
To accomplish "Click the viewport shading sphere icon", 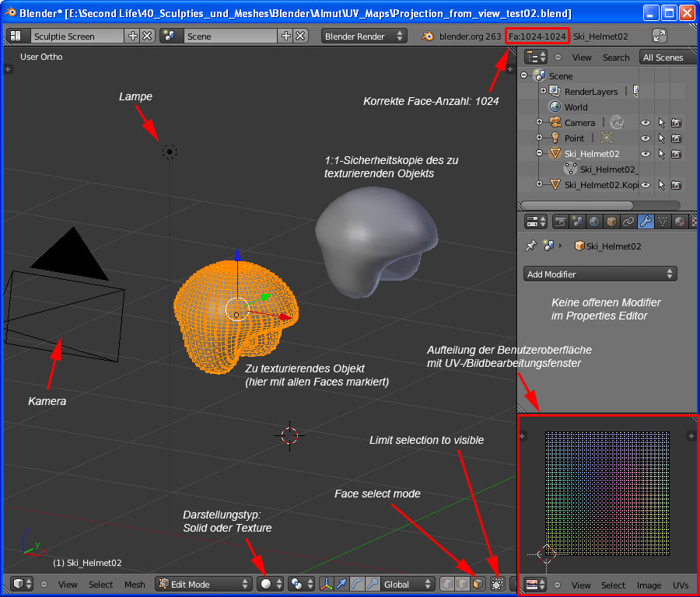I will [267, 584].
